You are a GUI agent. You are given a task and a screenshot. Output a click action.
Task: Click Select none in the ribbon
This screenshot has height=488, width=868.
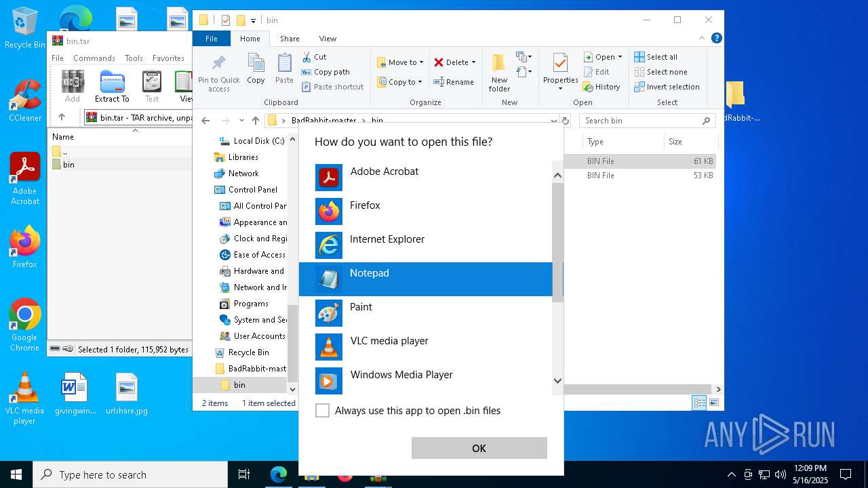click(660, 72)
